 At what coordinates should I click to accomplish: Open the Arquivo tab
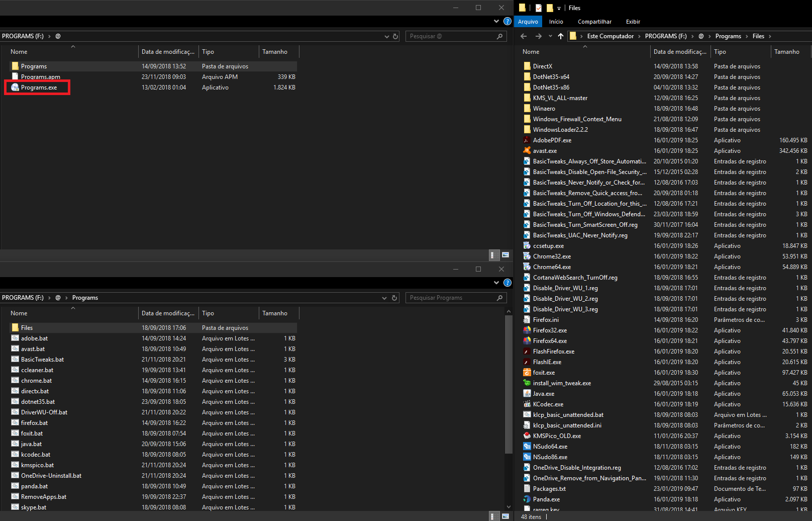pyautogui.click(x=528, y=22)
